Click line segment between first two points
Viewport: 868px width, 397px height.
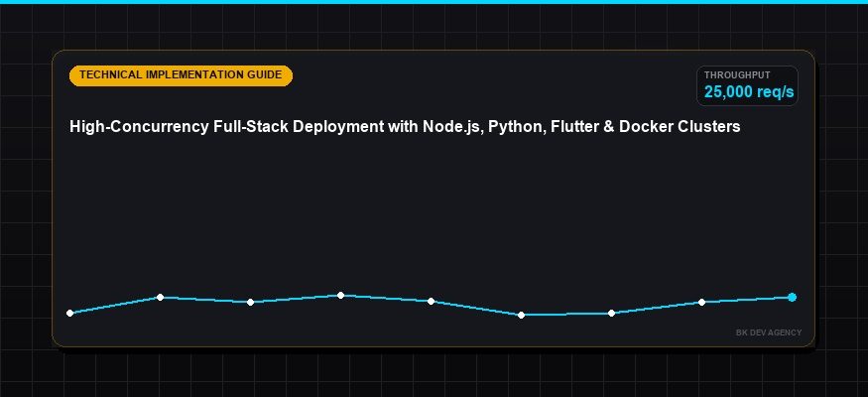point(115,306)
